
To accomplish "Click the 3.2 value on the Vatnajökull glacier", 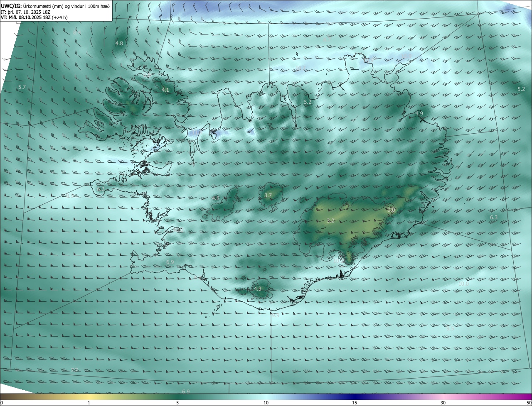I will [331, 220].
